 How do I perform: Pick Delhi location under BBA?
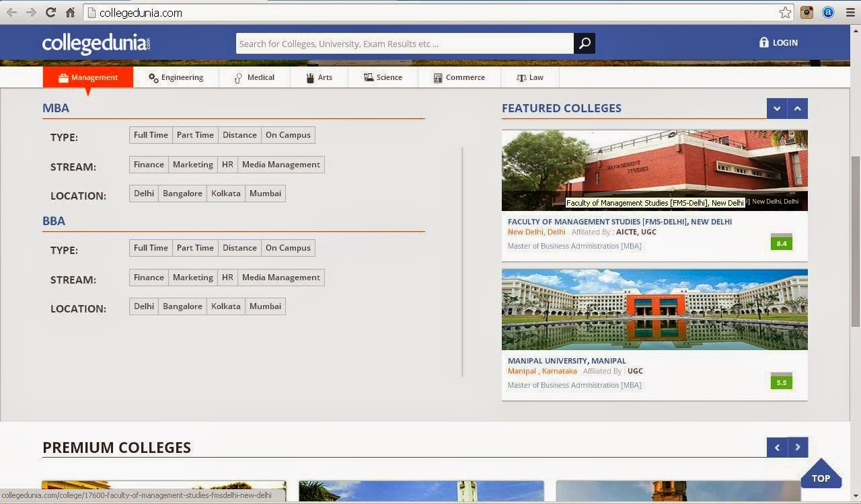[x=144, y=306]
